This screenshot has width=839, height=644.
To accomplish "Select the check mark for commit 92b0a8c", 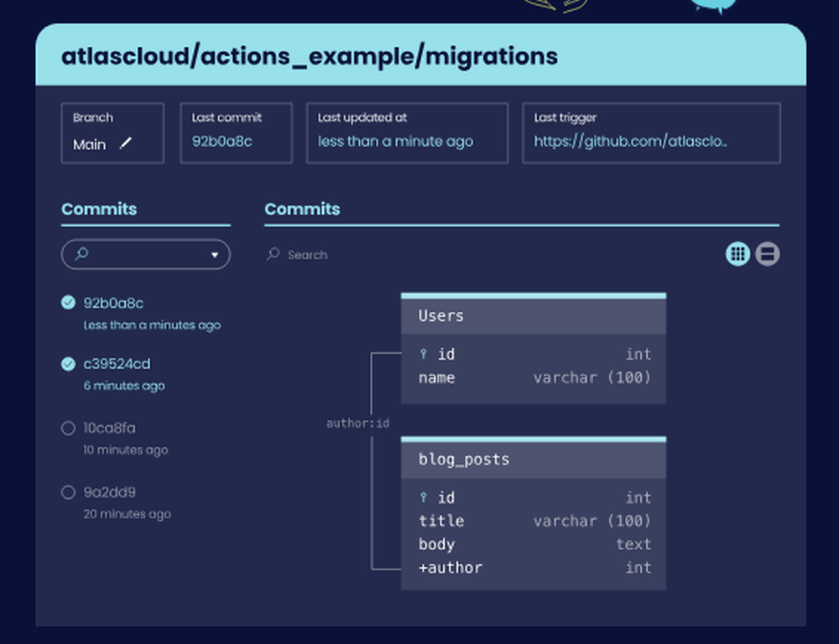I will click(x=68, y=302).
